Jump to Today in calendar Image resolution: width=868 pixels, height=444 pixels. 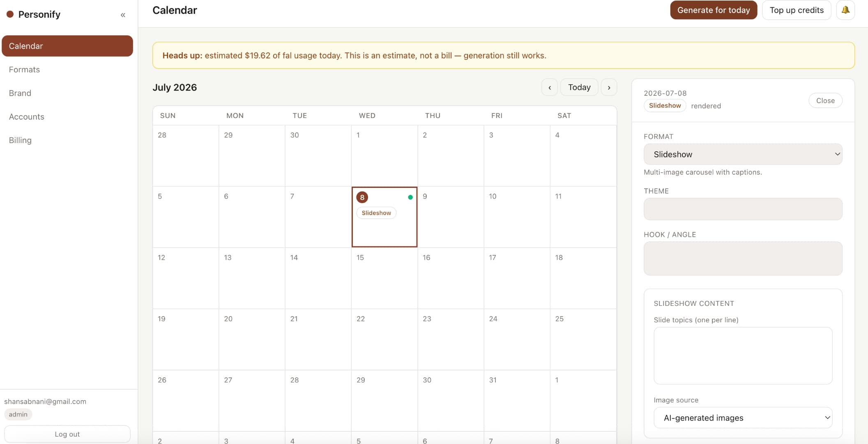tap(579, 87)
